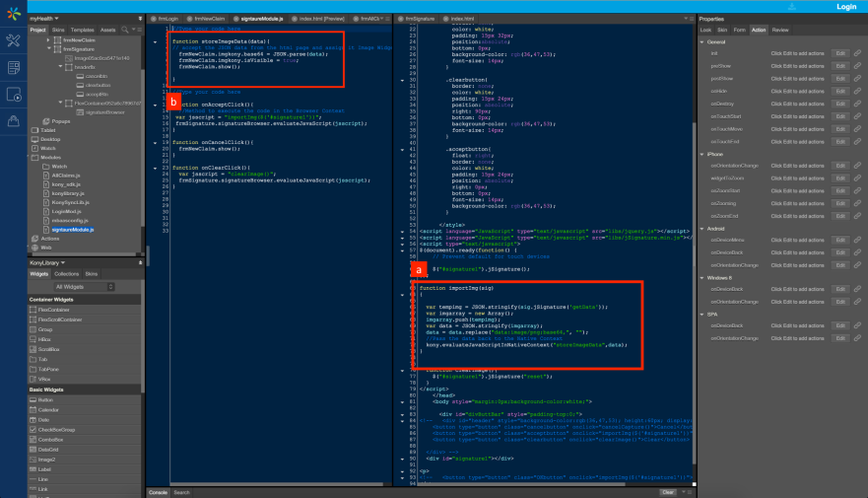Image resolution: width=868 pixels, height=498 pixels.
Task: Open the shopping bag marketplace icon
Action: (13, 121)
